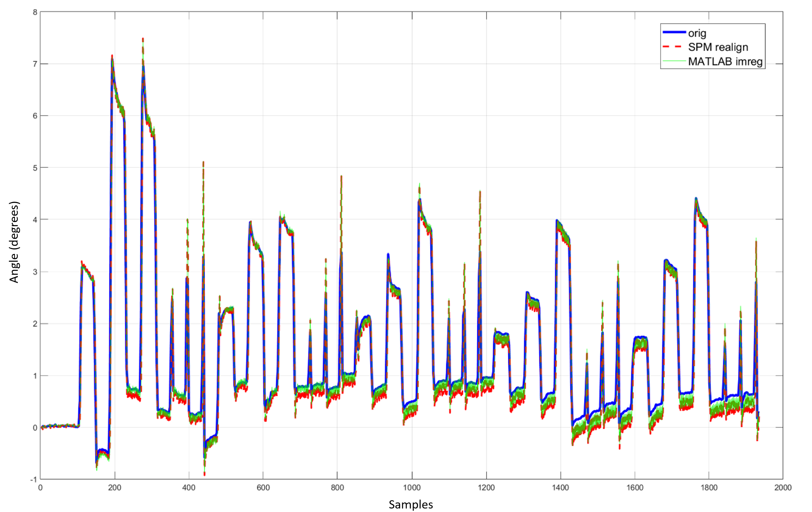
Task: Click the flat baseline segment before sample 100
Action: point(59,426)
